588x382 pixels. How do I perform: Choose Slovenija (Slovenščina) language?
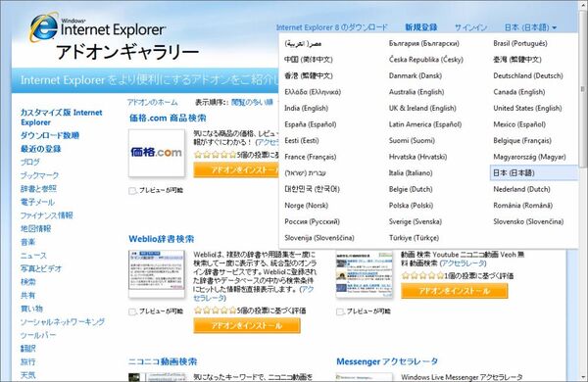tap(319, 238)
